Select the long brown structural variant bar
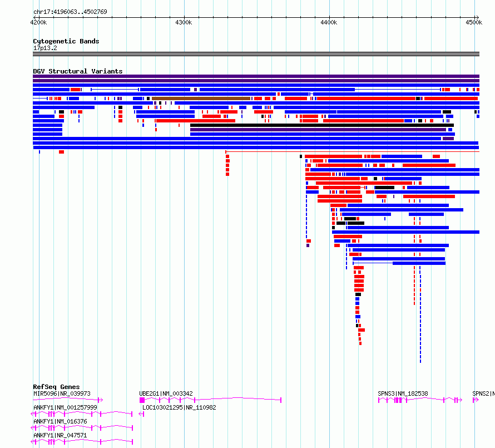 (x=201, y=99)
